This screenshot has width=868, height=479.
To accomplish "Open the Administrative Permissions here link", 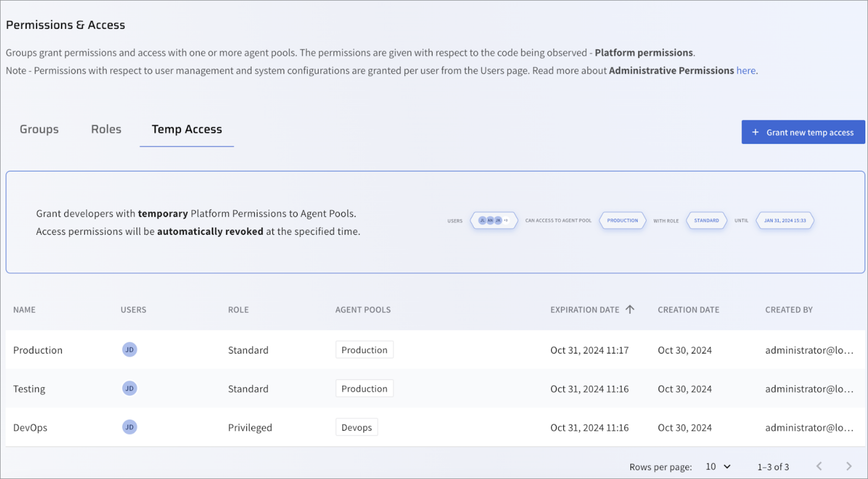I will coord(746,70).
